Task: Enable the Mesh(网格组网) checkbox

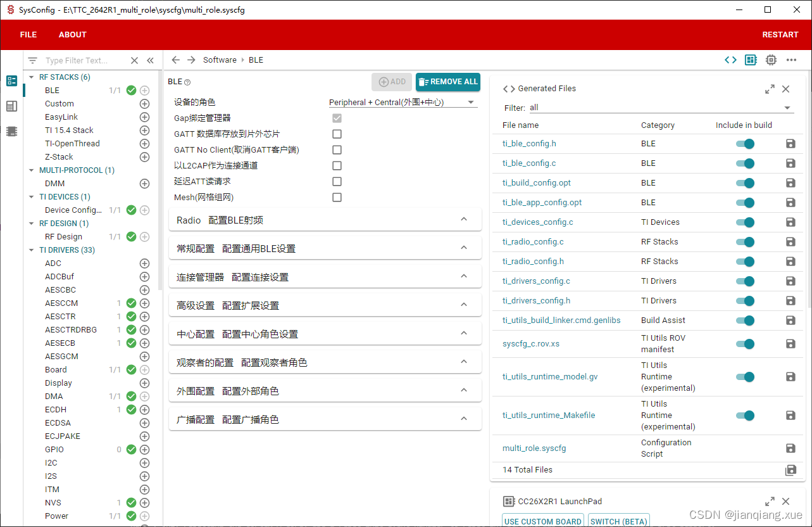Action: click(337, 198)
